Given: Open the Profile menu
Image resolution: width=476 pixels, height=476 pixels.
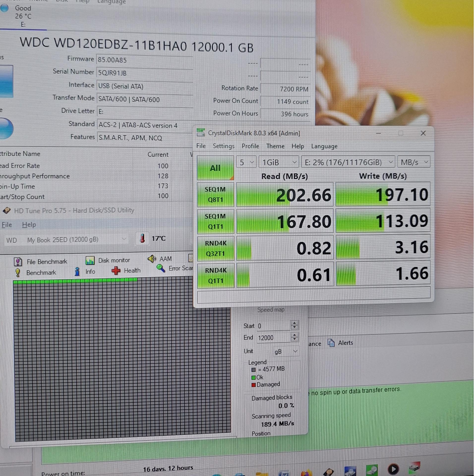Looking at the screenshot, I should [250, 146].
